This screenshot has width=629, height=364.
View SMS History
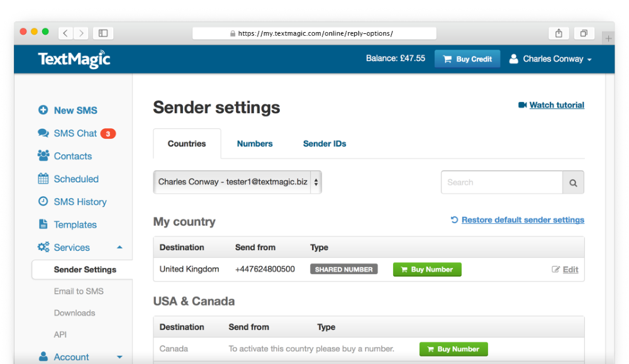coord(72,202)
